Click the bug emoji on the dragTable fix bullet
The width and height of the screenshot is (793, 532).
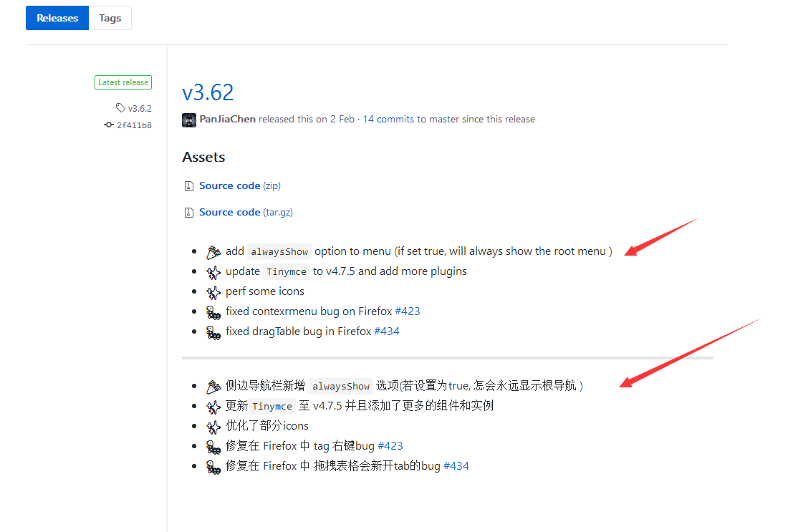pyautogui.click(x=213, y=332)
